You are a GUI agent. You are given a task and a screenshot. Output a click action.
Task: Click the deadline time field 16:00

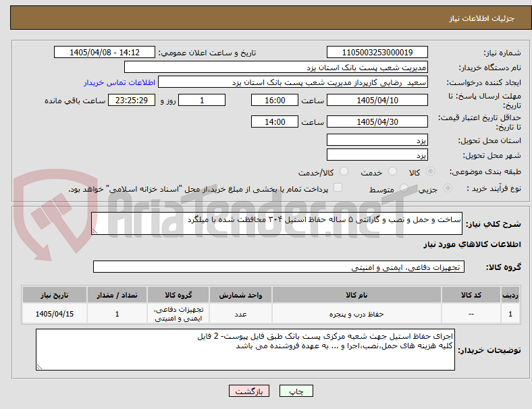coord(275,100)
